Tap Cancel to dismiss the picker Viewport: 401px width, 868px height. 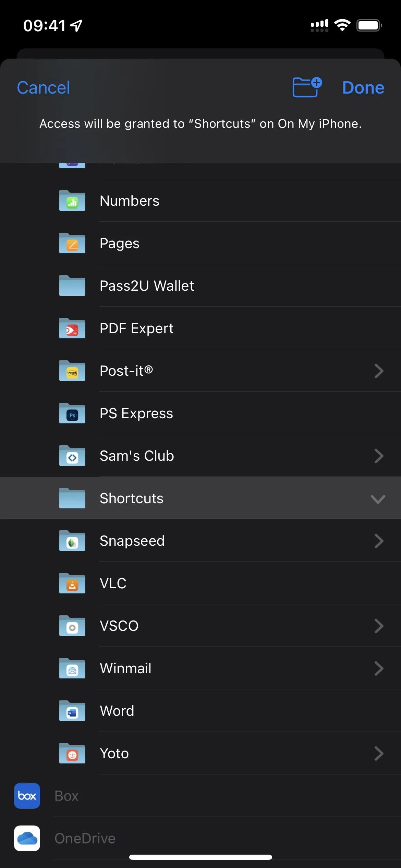pos(44,88)
